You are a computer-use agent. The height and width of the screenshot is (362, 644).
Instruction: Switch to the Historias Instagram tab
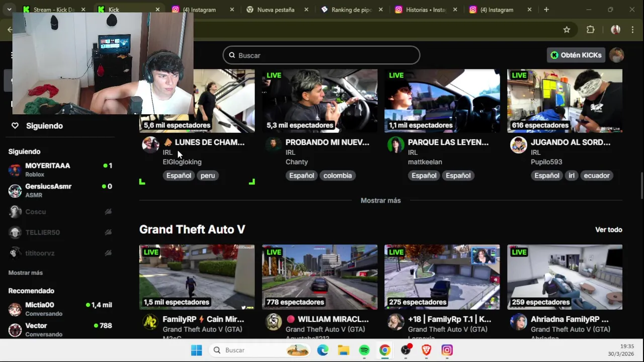click(x=426, y=10)
